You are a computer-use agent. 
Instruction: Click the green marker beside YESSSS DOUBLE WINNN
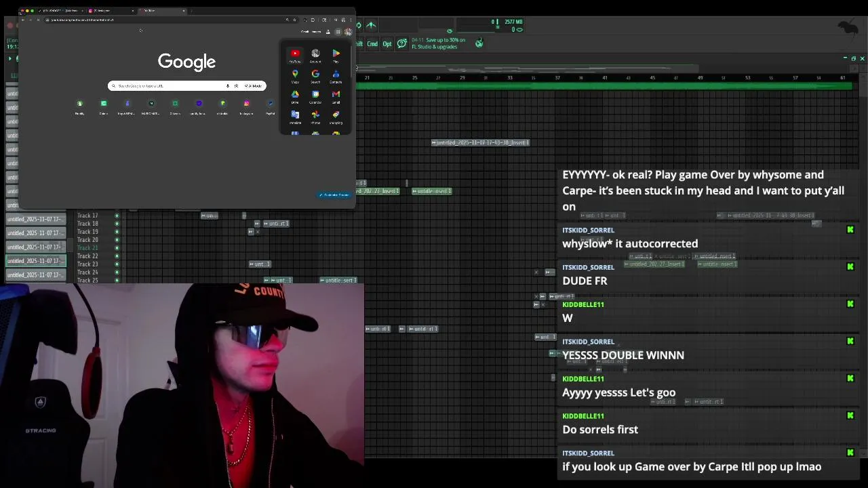tap(850, 342)
